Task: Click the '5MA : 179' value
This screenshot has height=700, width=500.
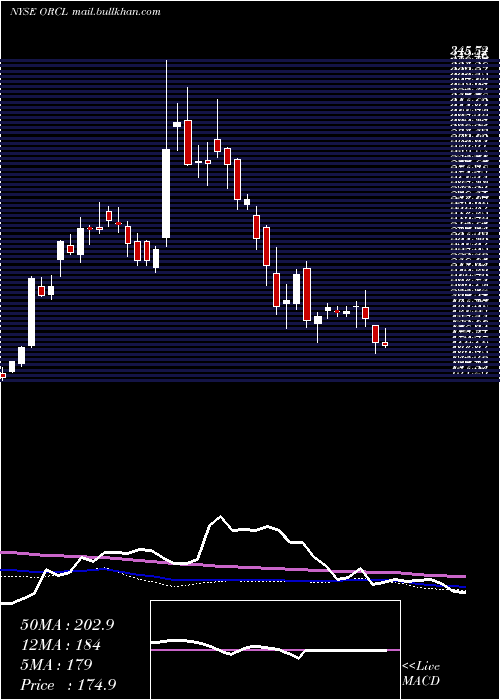Action: point(56,665)
